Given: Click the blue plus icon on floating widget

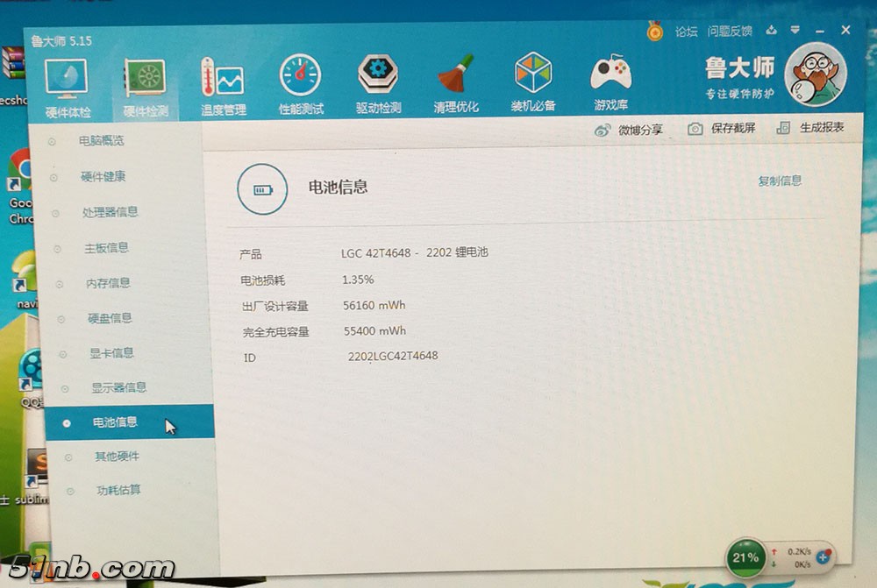Looking at the screenshot, I should (x=823, y=557).
